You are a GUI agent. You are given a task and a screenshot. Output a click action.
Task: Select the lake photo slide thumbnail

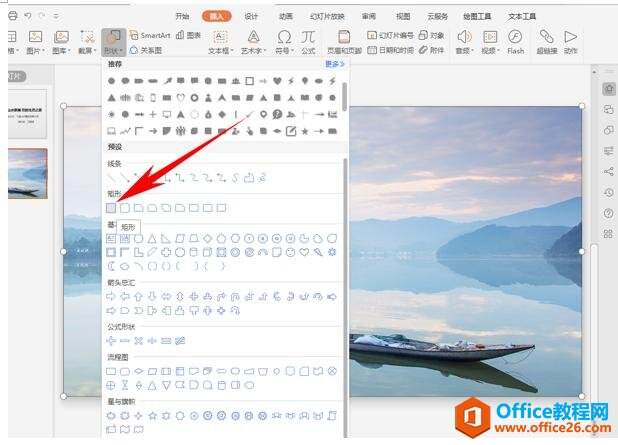27,173
